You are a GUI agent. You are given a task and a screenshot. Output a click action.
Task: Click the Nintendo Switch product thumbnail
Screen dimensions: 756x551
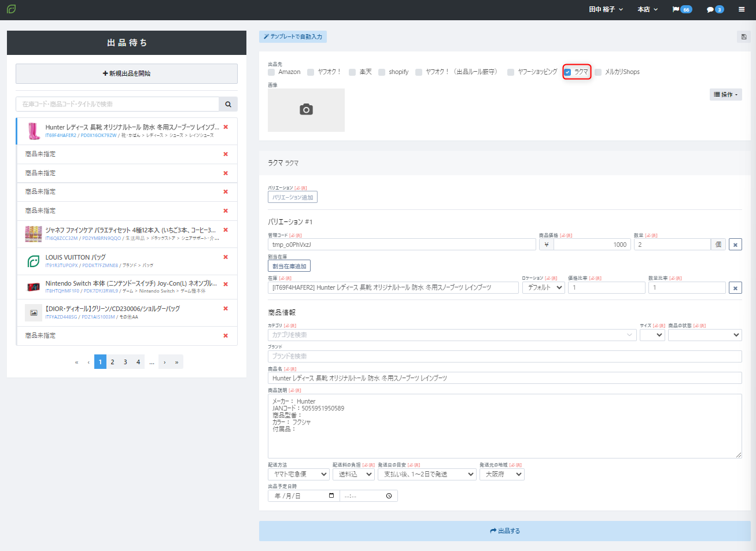coord(34,287)
